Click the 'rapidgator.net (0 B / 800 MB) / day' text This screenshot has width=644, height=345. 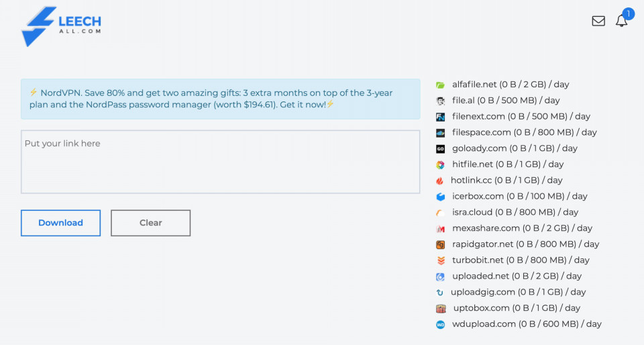coord(526,245)
